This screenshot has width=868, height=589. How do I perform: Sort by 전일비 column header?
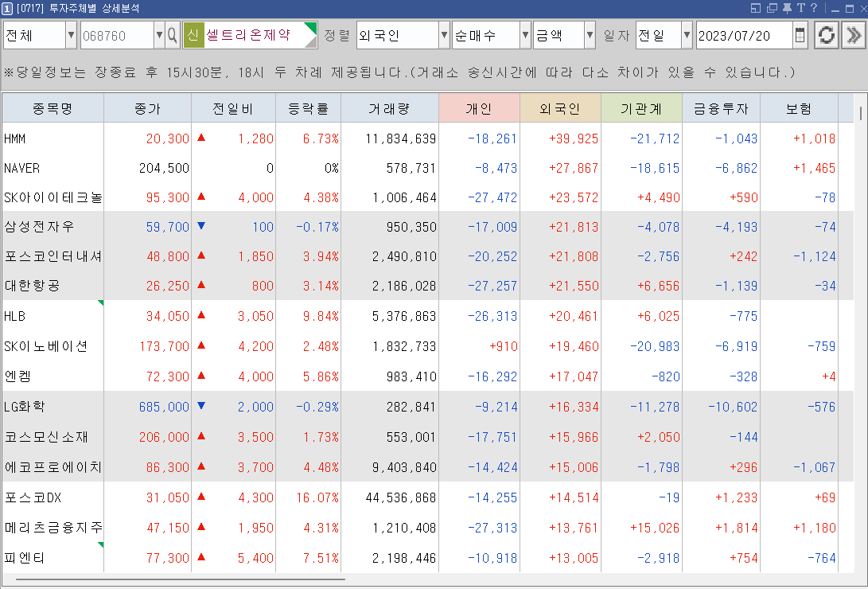click(233, 108)
